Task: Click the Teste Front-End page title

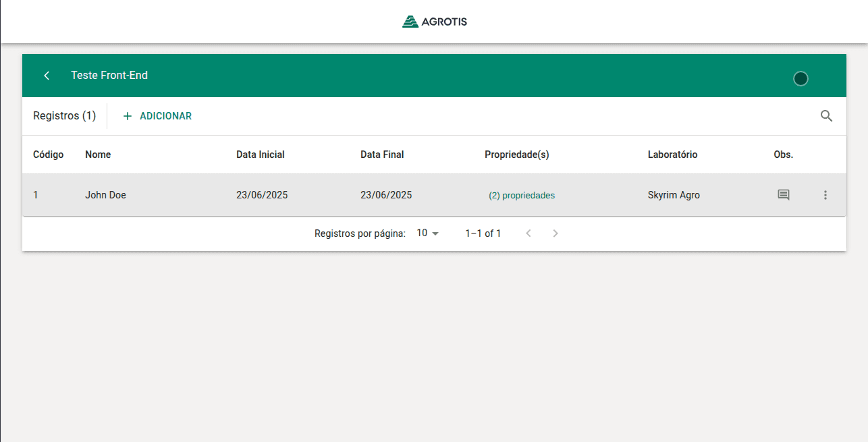Action: click(109, 76)
